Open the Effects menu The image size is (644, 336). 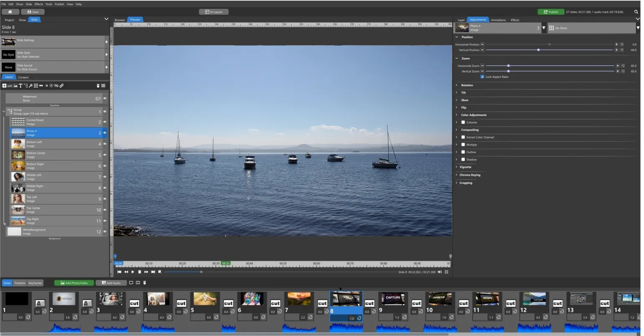point(39,4)
